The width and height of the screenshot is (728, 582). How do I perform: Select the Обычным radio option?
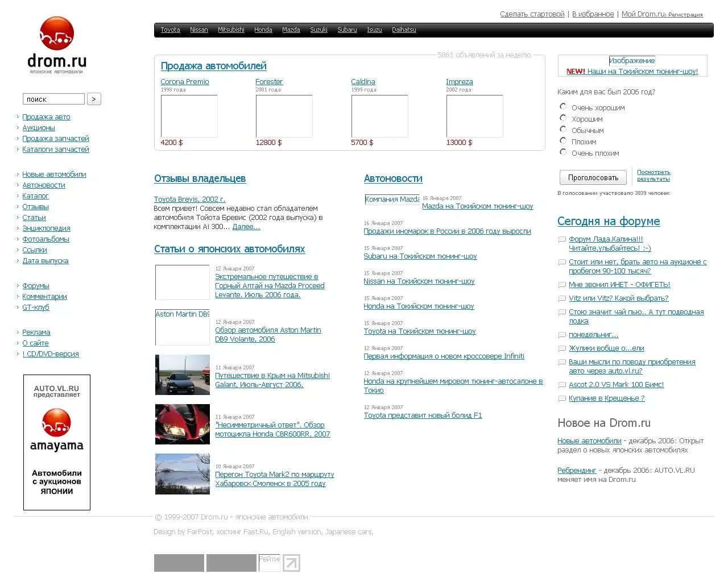pos(563,129)
